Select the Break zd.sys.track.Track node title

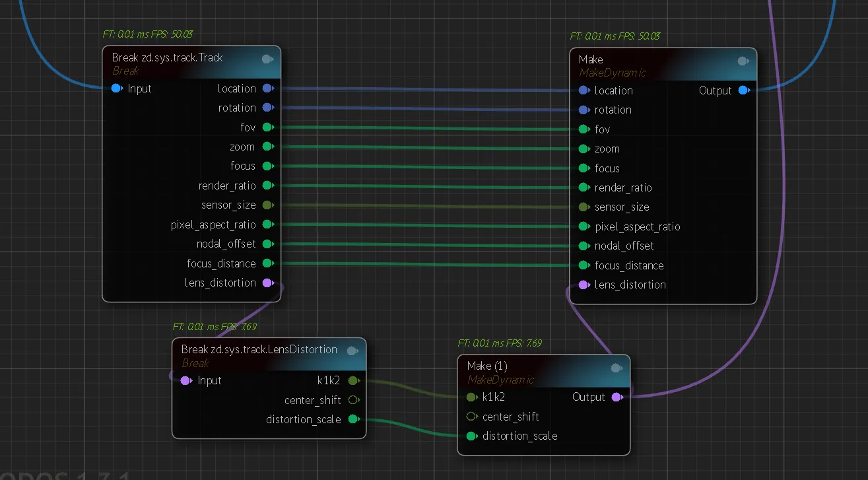coord(167,57)
